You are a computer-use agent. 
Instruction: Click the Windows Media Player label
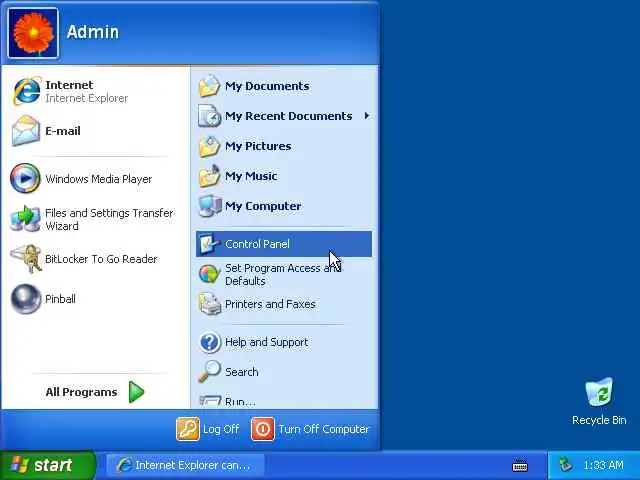point(98,179)
